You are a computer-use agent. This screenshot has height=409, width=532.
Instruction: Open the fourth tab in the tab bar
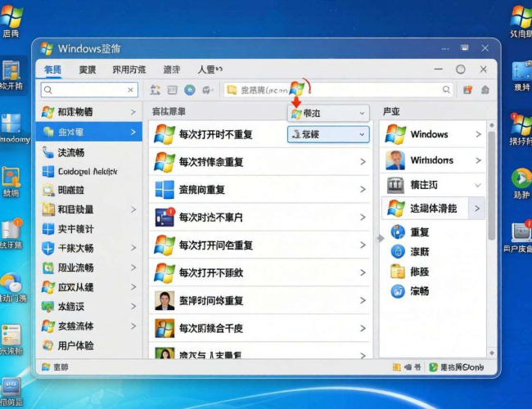171,70
